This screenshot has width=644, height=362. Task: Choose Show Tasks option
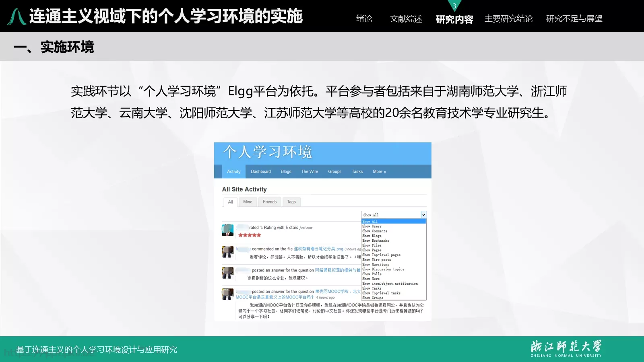(x=394, y=288)
